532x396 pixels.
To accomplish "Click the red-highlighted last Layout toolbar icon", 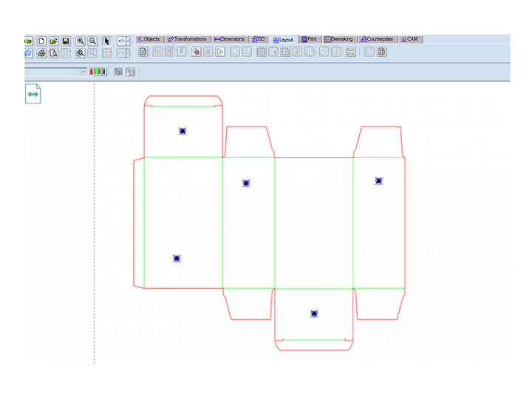I will tap(382, 52).
